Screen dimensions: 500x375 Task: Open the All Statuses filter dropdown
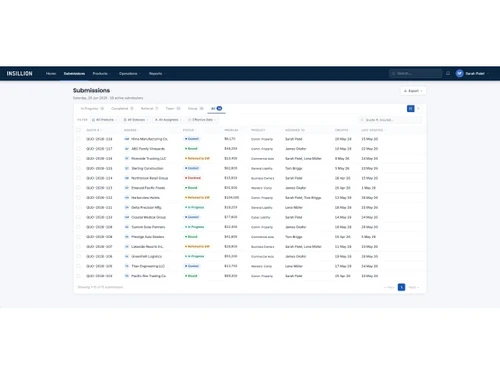[136, 120]
